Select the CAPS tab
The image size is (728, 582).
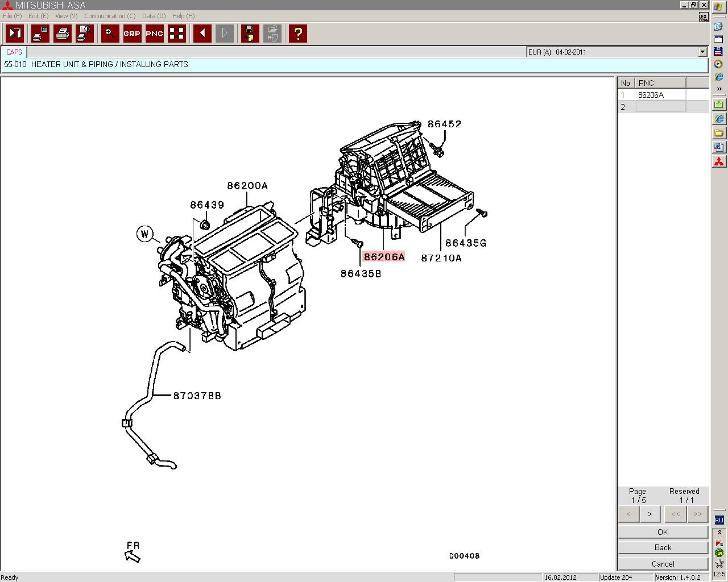(14, 52)
